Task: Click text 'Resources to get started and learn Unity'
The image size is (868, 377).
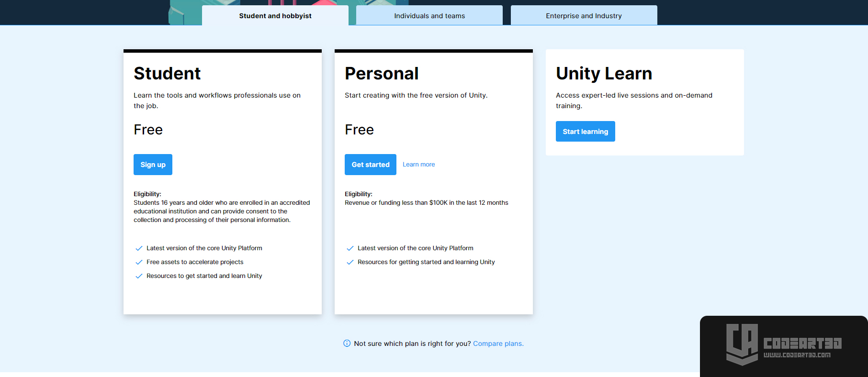Action: (x=204, y=276)
